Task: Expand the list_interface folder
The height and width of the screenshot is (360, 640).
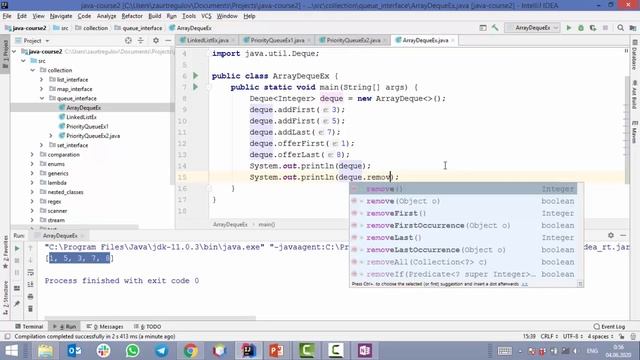Action: point(42,80)
